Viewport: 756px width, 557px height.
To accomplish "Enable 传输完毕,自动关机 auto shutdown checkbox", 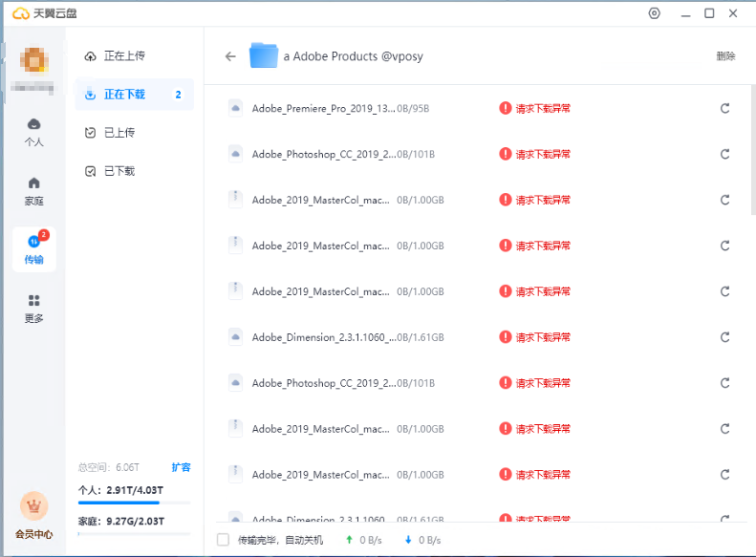I will pyautogui.click(x=223, y=540).
